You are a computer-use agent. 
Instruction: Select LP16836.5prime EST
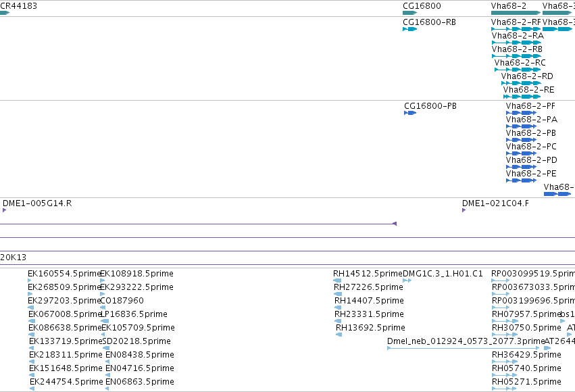105,321
